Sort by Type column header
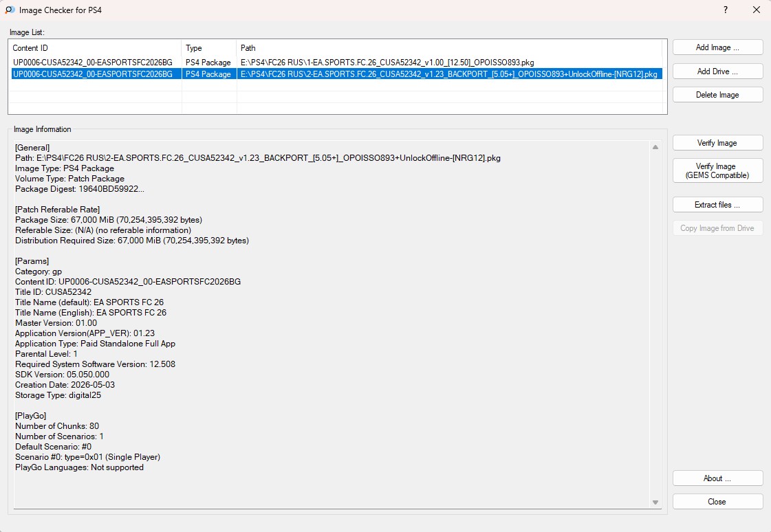Viewport: 771px width, 532px height. click(x=209, y=48)
